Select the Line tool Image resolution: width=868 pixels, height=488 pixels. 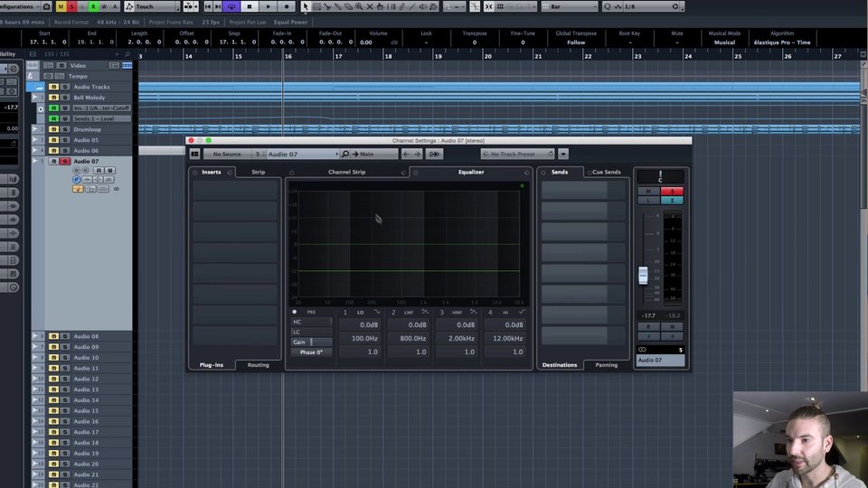tap(412, 6)
